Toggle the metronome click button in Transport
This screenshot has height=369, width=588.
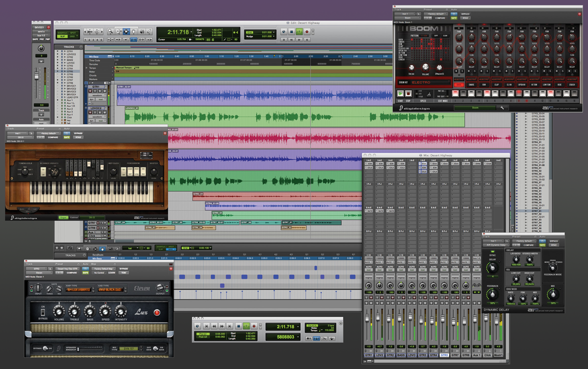[x=316, y=339]
